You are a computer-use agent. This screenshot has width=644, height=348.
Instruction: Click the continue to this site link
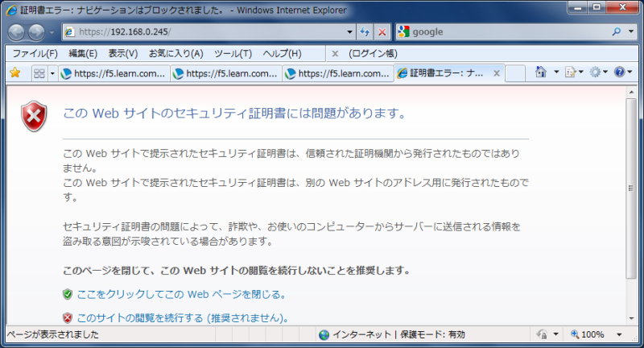pos(182,317)
